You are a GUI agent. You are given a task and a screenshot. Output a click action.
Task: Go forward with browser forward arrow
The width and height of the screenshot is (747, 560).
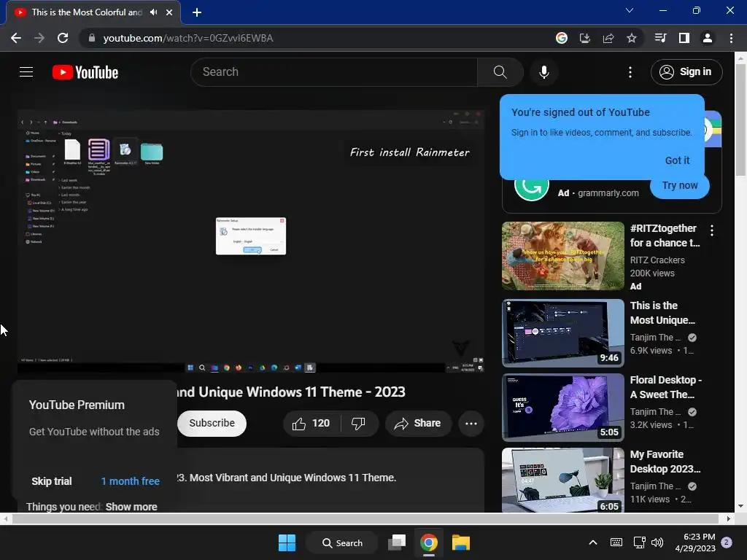click(x=39, y=38)
